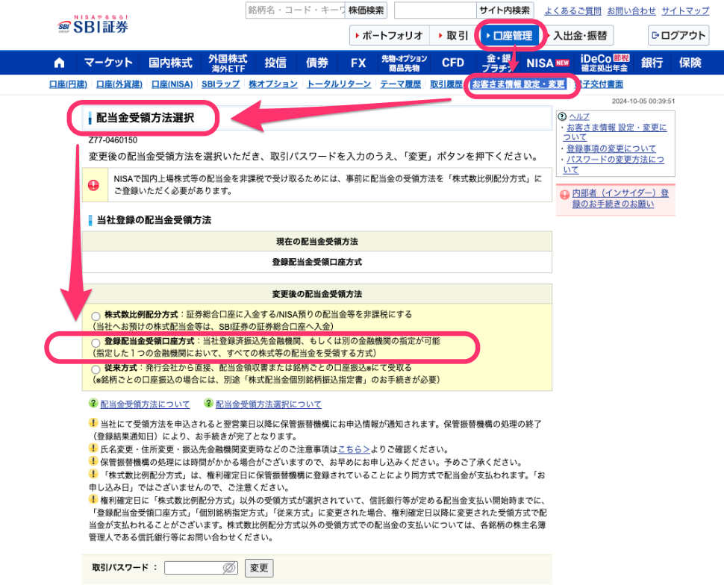Choose the 従来方式 radio option

click(96, 369)
